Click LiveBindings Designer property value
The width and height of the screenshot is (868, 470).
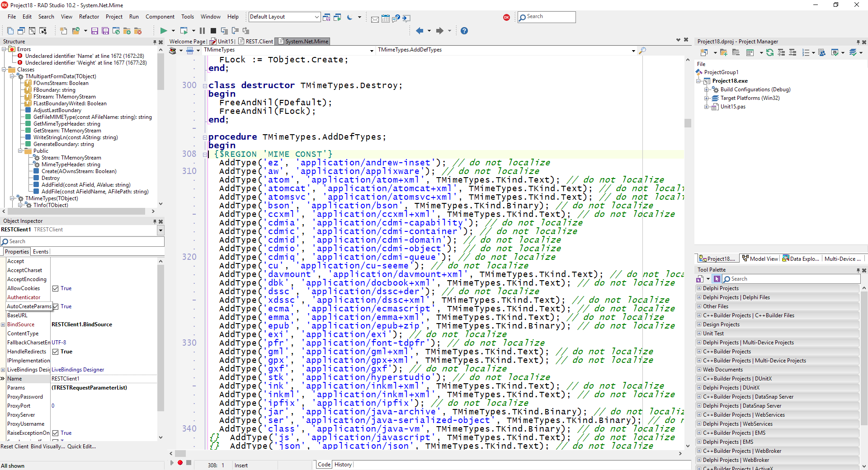78,370
